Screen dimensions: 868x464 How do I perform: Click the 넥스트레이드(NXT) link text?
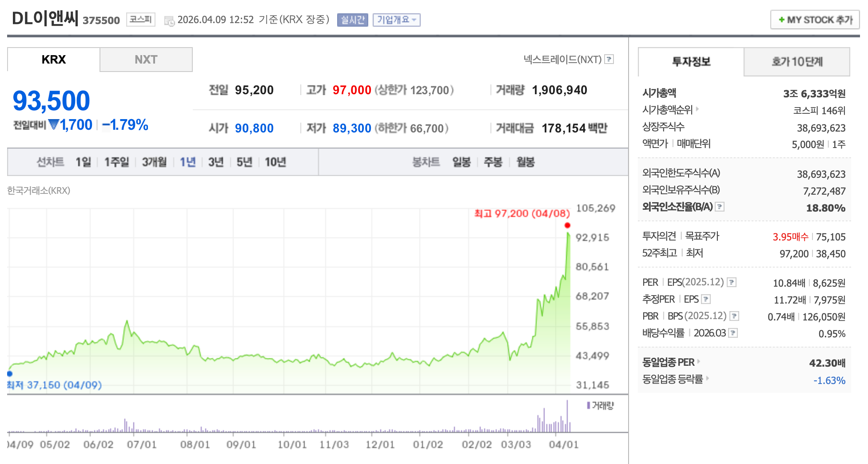(x=562, y=59)
